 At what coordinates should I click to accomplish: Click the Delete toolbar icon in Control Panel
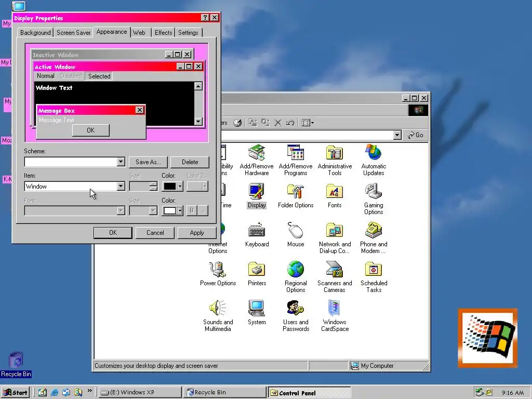(278, 123)
